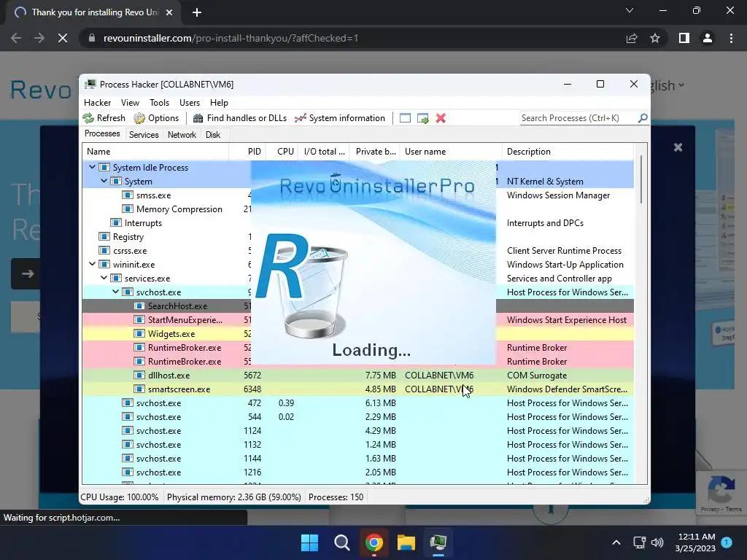The width and height of the screenshot is (747, 560).
Task: Collapse the System tree node
Action: pyautogui.click(x=104, y=181)
